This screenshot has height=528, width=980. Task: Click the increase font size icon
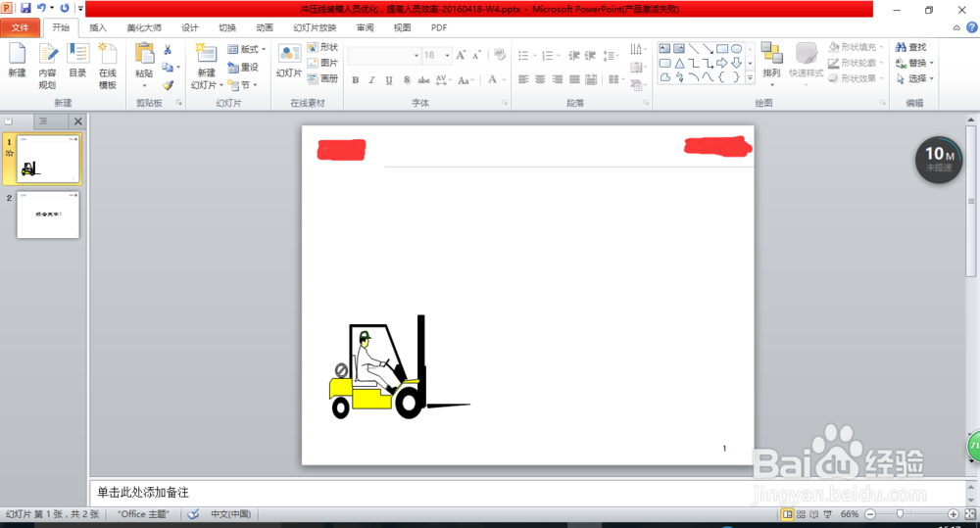(461, 55)
